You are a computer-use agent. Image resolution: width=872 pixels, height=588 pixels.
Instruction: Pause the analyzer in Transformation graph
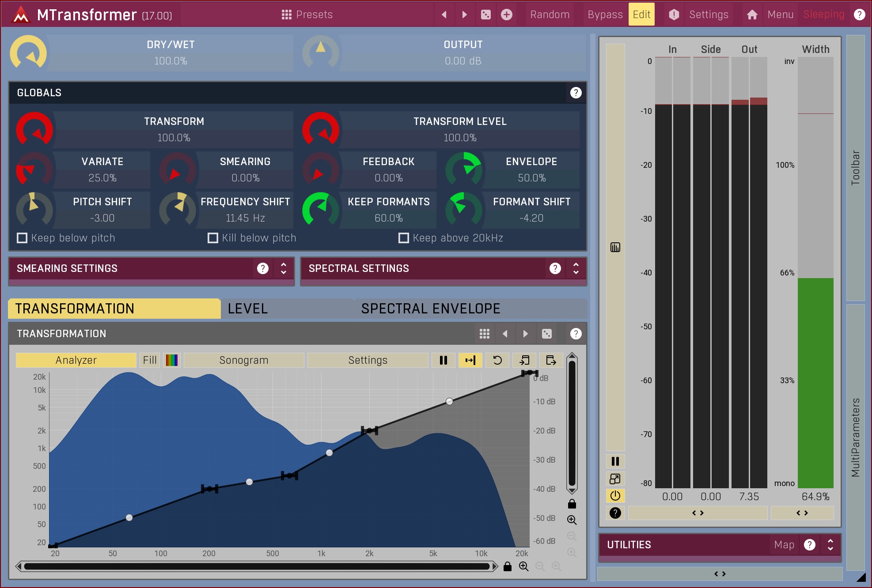coord(444,360)
